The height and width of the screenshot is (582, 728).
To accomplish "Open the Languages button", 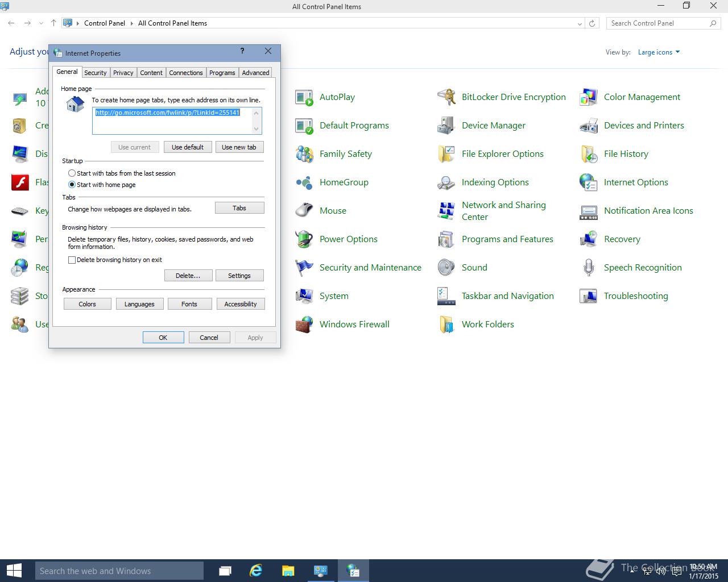I will coord(139,304).
